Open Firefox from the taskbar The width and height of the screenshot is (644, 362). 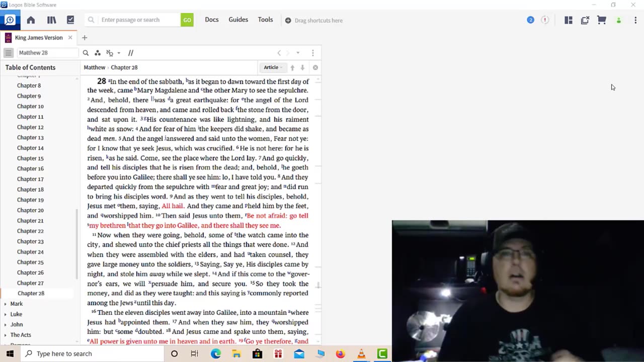click(x=341, y=353)
